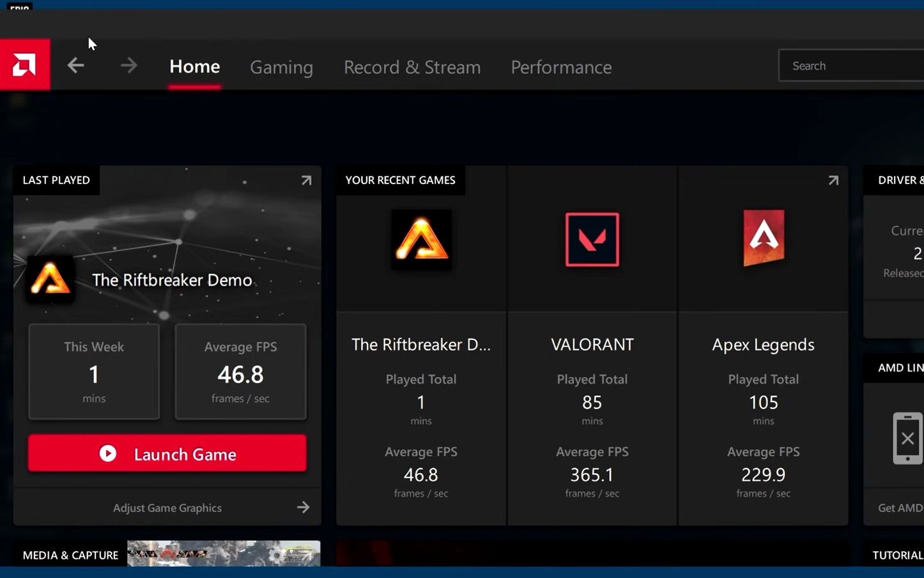Image resolution: width=924 pixels, height=578 pixels.
Task: Expand the Your Recent Games panel arrow
Action: [x=833, y=180]
